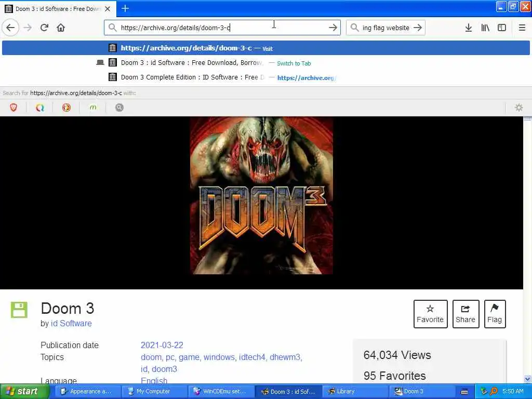The width and height of the screenshot is (532, 399).
Task: Switch to Doom 3 taskbar window
Action: pyautogui.click(x=422, y=392)
